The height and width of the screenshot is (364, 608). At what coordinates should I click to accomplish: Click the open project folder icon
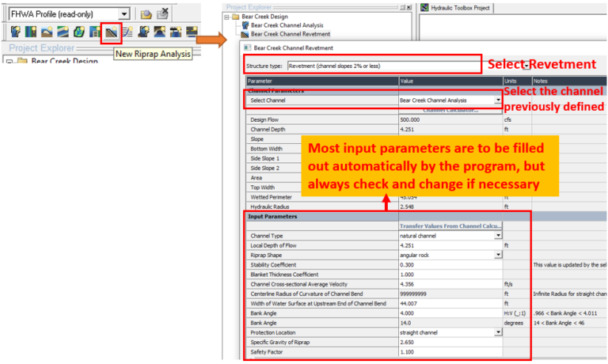click(x=146, y=14)
